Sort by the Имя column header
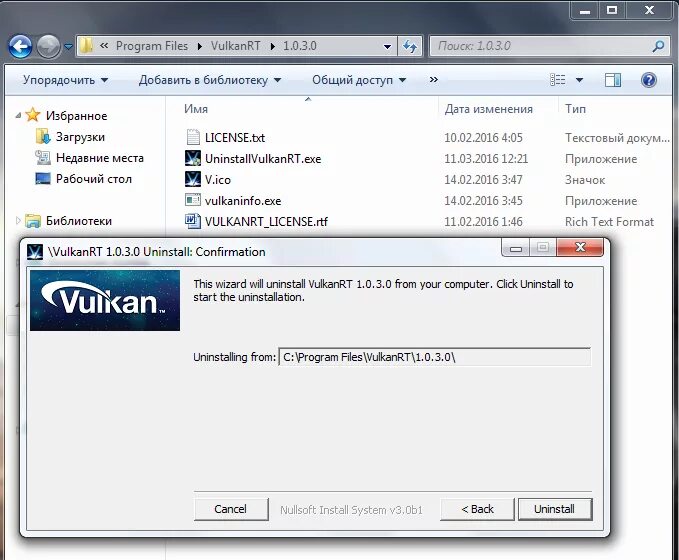 click(x=196, y=109)
